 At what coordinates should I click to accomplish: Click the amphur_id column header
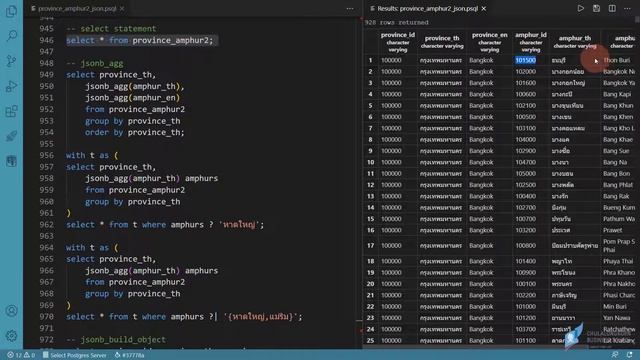pyautogui.click(x=531, y=42)
